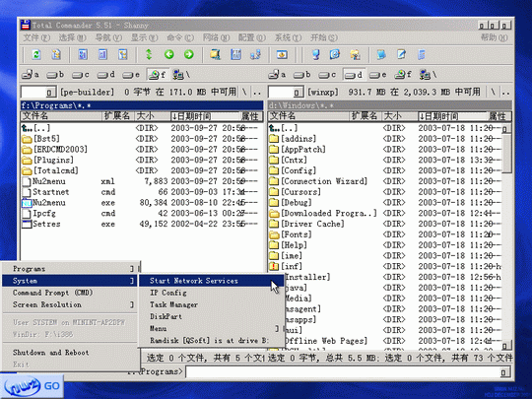Viewport: 532px width, 399px height.
Task: Open the 文件(F) menu
Action: tap(36, 37)
